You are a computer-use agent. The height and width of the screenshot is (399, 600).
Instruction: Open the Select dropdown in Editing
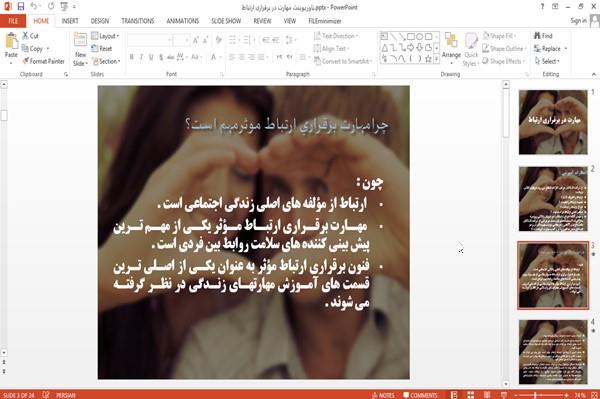(547, 61)
